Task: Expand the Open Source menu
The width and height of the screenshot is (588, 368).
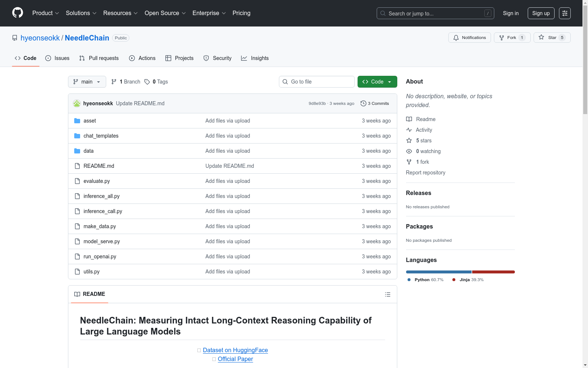Action: pos(165,13)
